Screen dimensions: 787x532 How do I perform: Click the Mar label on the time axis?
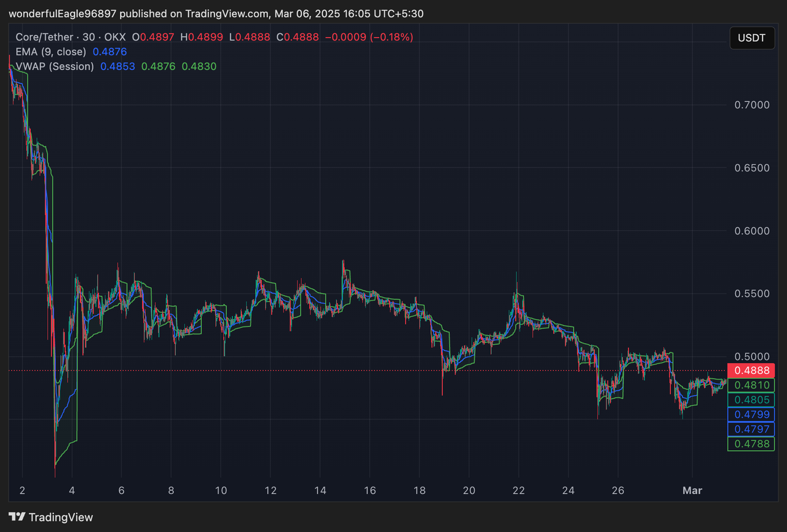tap(692, 491)
